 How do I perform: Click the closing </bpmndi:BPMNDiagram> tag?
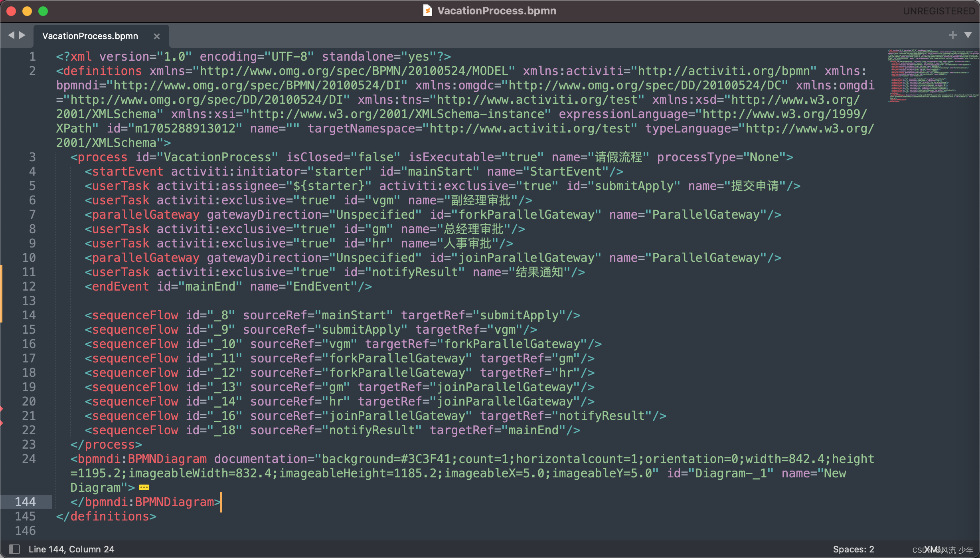point(146,502)
